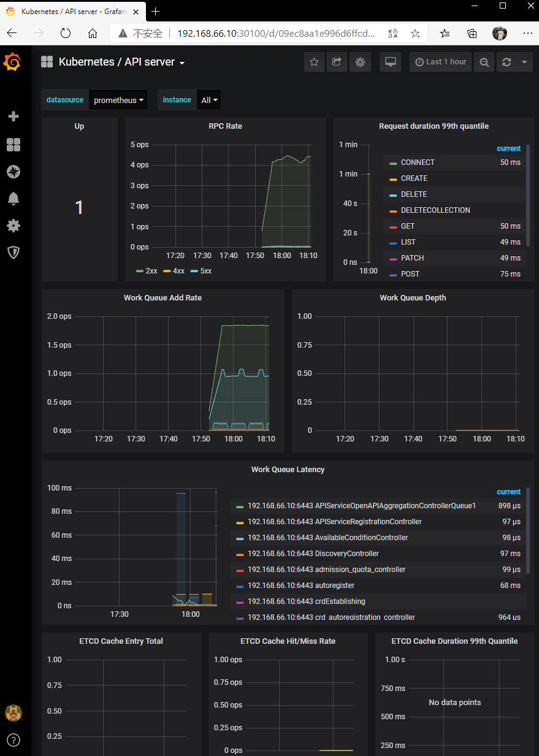
Task: Open the Kubernetes / API server dashboard dropdown
Action: 122,62
